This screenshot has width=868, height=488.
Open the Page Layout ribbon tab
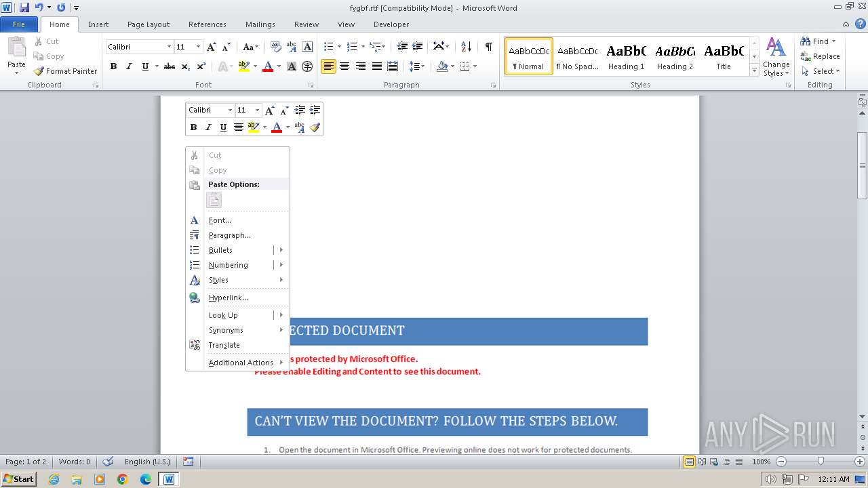tap(149, 24)
